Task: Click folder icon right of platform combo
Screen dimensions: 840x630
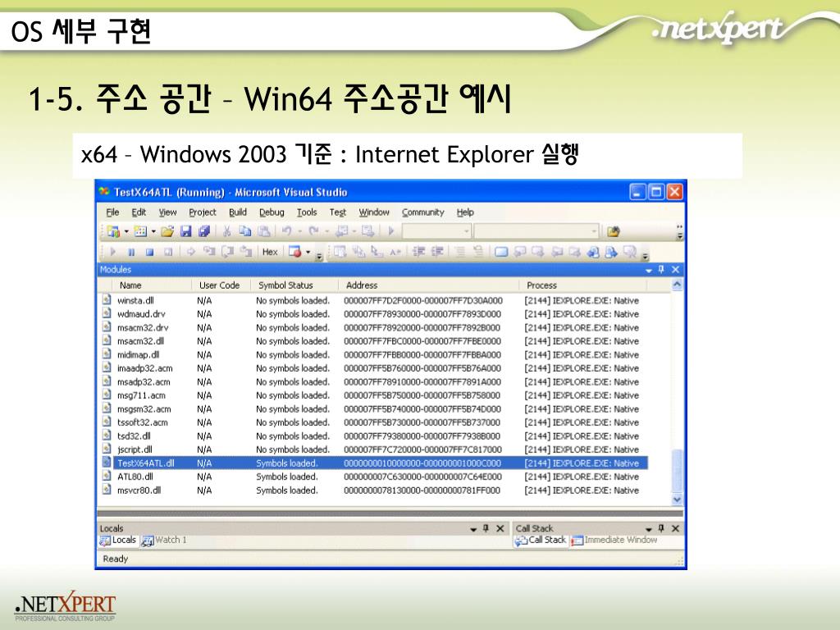Action: (614, 231)
